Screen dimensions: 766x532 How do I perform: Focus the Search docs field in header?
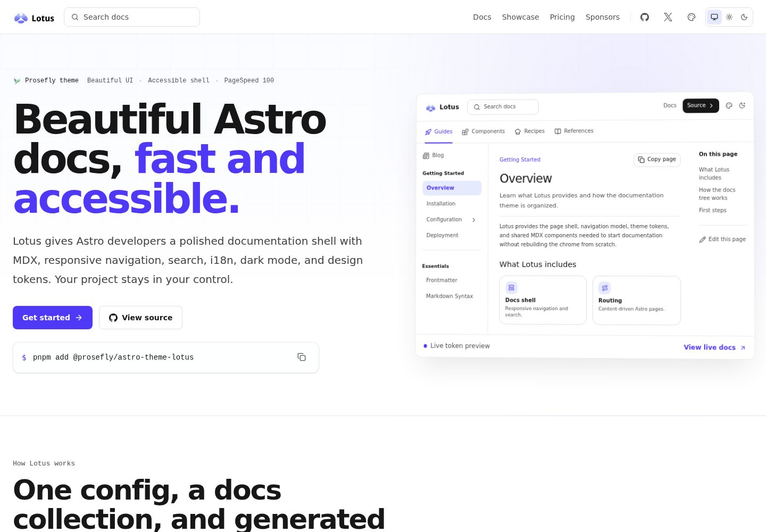click(132, 17)
